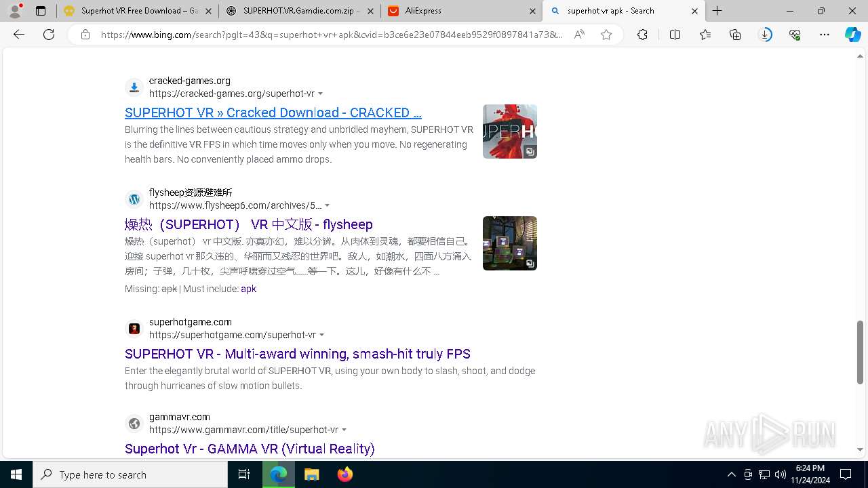View site information lock icon

(85, 35)
